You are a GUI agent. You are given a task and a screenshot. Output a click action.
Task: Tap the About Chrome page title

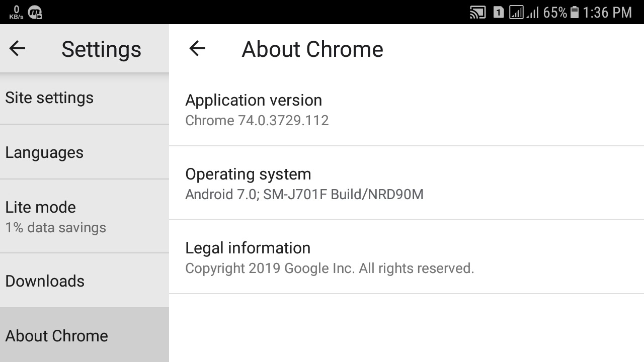click(x=312, y=49)
